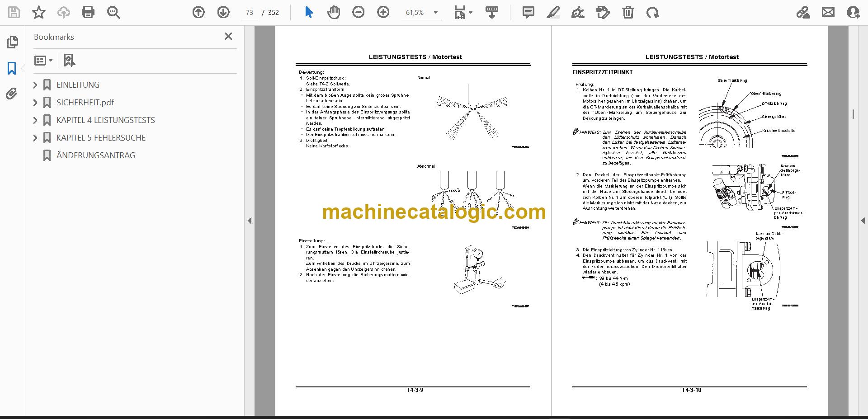
Task: Open the bookmark options dropdown menu
Action: (44, 60)
